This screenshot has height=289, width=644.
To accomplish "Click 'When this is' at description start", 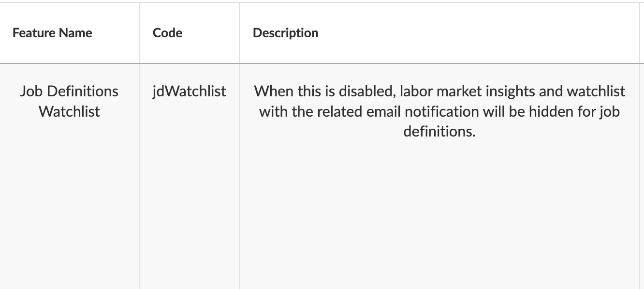I will [287, 91].
